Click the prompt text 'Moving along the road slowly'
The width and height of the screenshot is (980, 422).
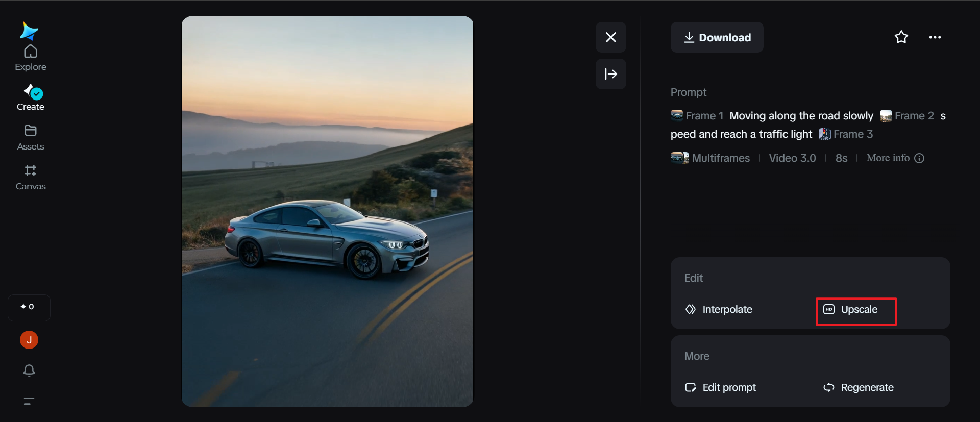tap(801, 116)
